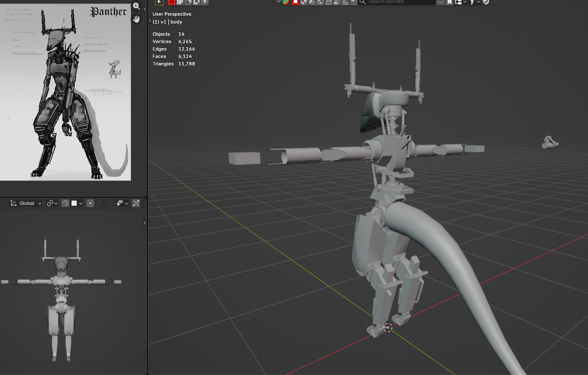Click the zoom magnifier icon in image editor
Viewport: 588px width, 375px height.
136,6
